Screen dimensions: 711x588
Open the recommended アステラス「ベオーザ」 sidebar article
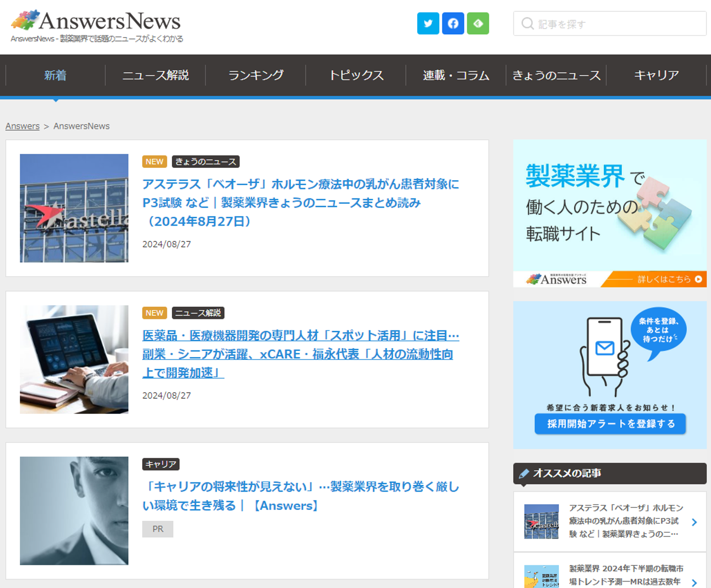tap(626, 521)
